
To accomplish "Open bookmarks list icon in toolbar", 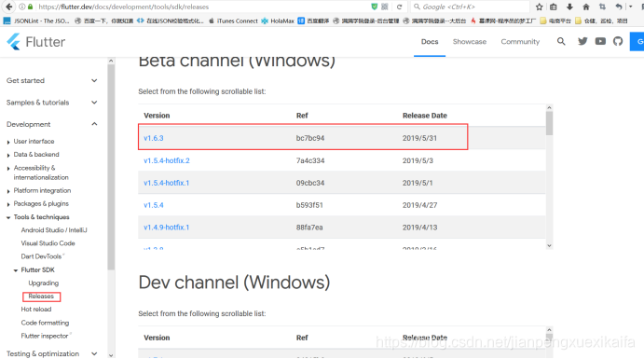I will pyautogui.click(x=554, y=7).
